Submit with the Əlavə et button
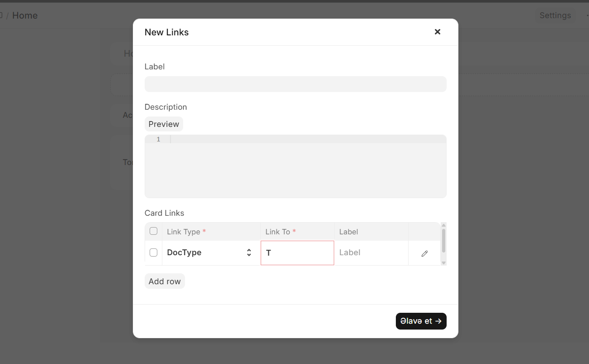Viewport: 589px width, 364px height. coord(421,321)
